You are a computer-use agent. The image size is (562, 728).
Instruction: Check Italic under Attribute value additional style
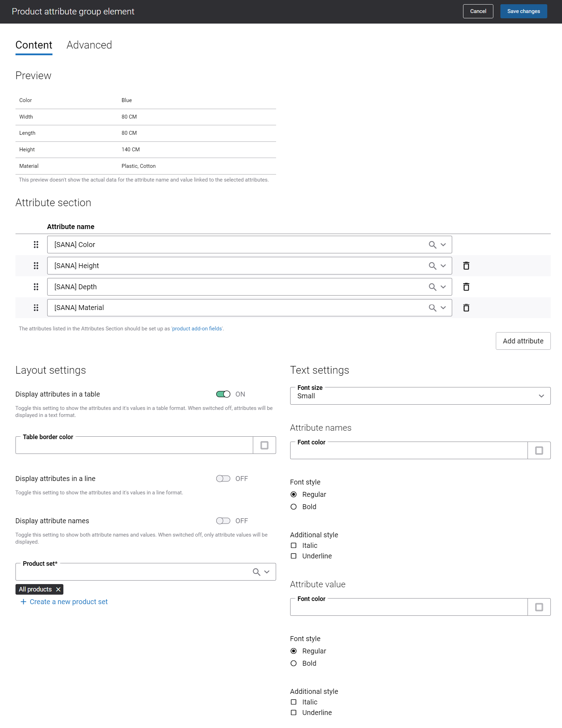(x=294, y=702)
